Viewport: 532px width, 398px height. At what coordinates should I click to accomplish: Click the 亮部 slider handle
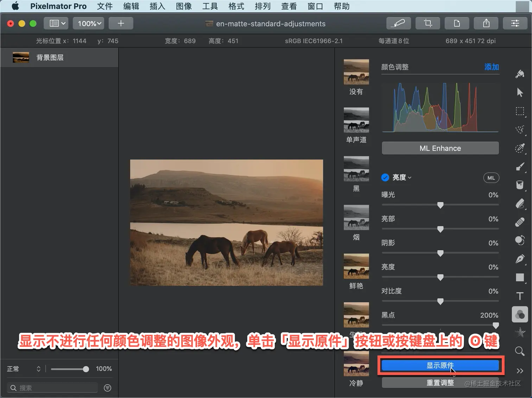point(440,229)
